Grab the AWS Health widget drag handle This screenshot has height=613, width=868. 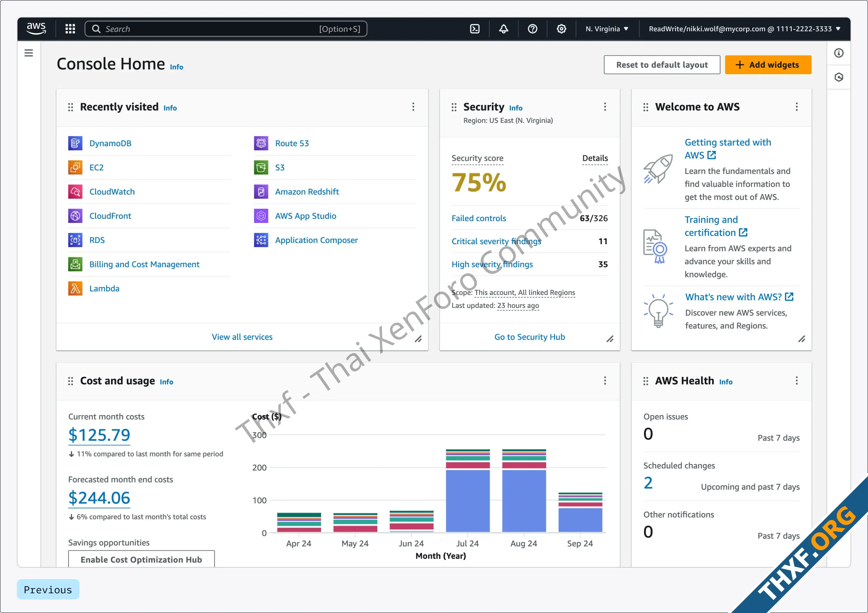646,381
